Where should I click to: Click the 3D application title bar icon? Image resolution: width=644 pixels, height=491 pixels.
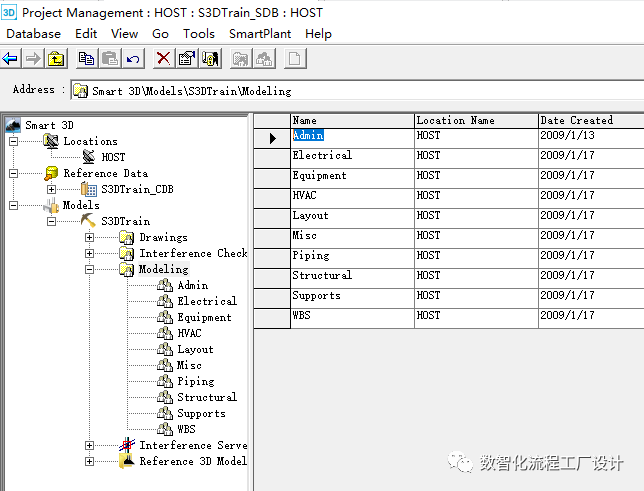click(x=9, y=12)
